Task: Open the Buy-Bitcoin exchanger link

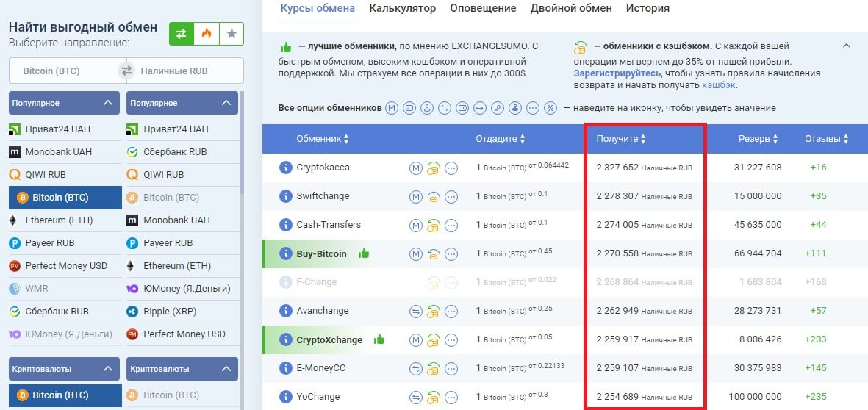Action: [322, 254]
